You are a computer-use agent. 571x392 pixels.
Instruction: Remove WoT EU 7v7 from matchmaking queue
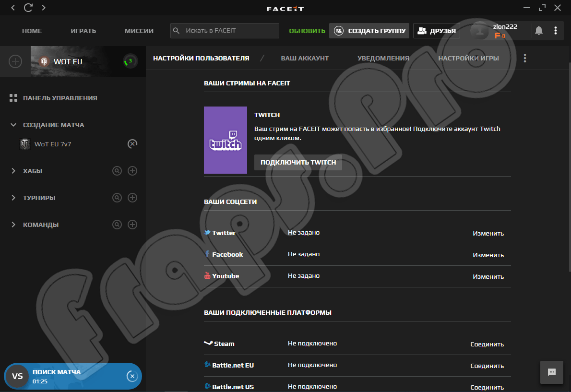coord(132,144)
